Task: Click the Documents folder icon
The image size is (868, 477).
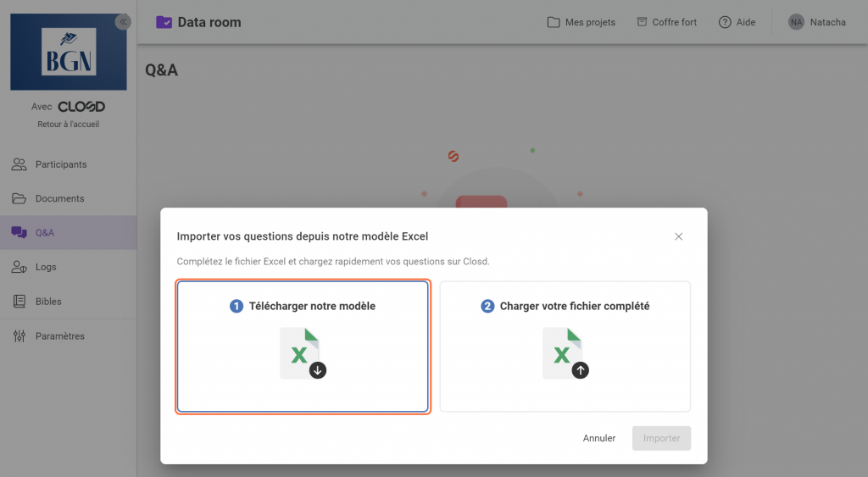Action: 19,198
